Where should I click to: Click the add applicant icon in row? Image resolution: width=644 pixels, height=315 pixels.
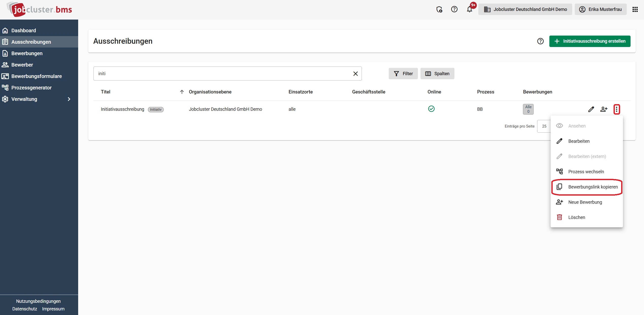(604, 109)
